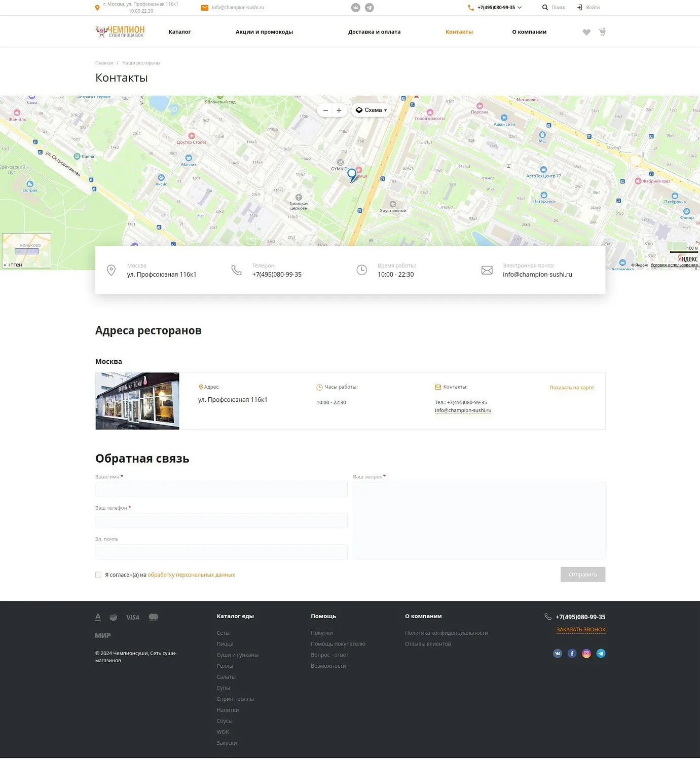
Task: Go to 'Доставка и оплата' menu
Action: [x=374, y=32]
